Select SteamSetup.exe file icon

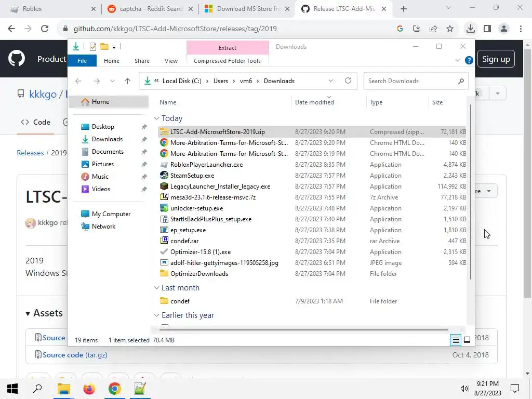[164, 176]
